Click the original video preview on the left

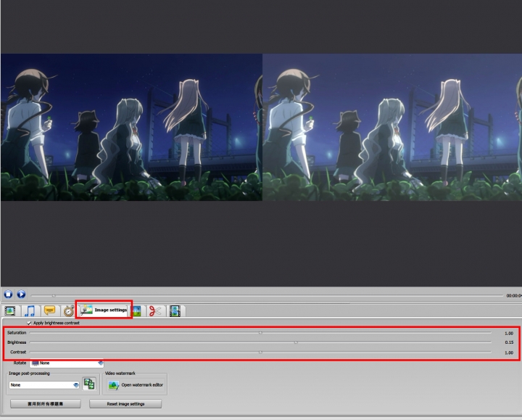[131, 127]
